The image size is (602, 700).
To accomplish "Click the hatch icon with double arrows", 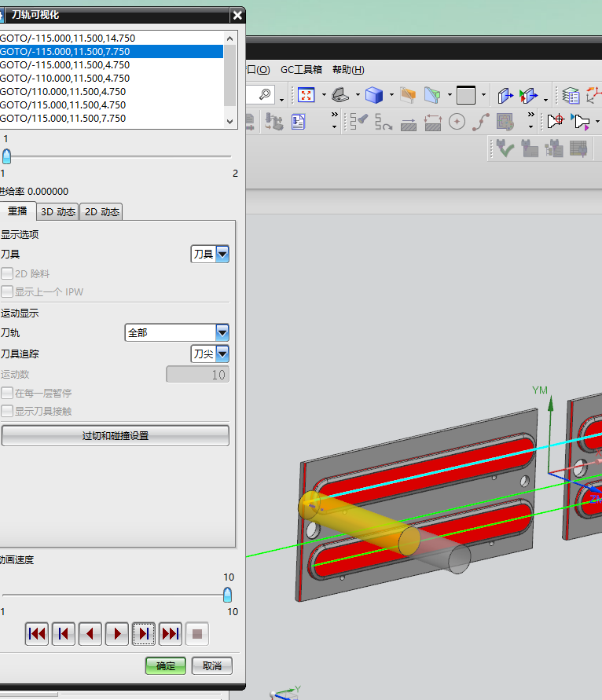I will click(432, 123).
